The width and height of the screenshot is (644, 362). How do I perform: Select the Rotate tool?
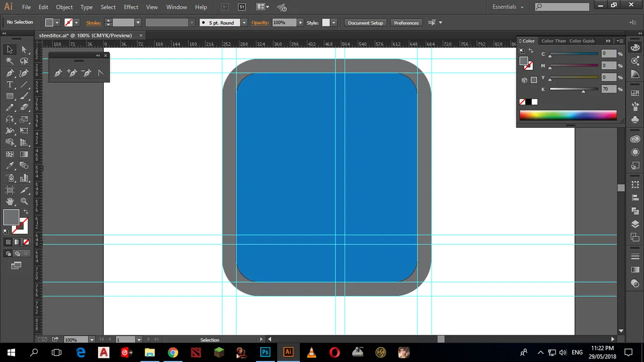tap(10, 120)
